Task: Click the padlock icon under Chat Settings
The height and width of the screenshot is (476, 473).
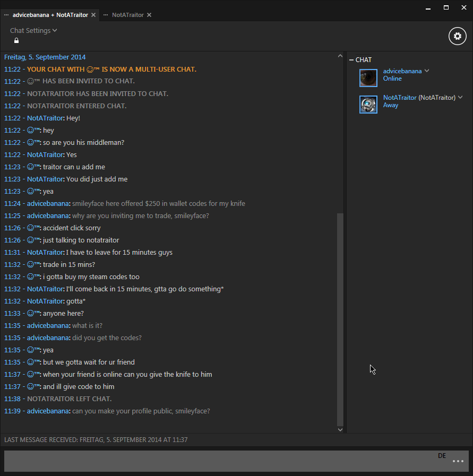Action: [16, 41]
